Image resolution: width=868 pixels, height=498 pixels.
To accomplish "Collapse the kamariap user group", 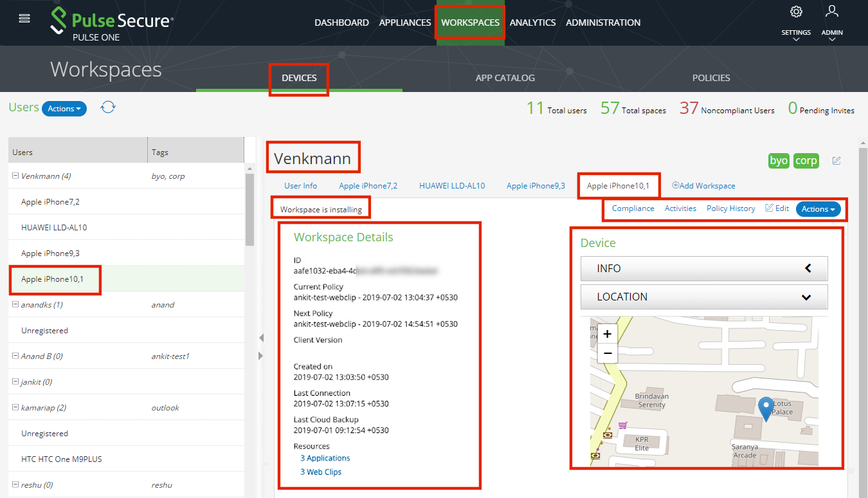I will (15, 407).
